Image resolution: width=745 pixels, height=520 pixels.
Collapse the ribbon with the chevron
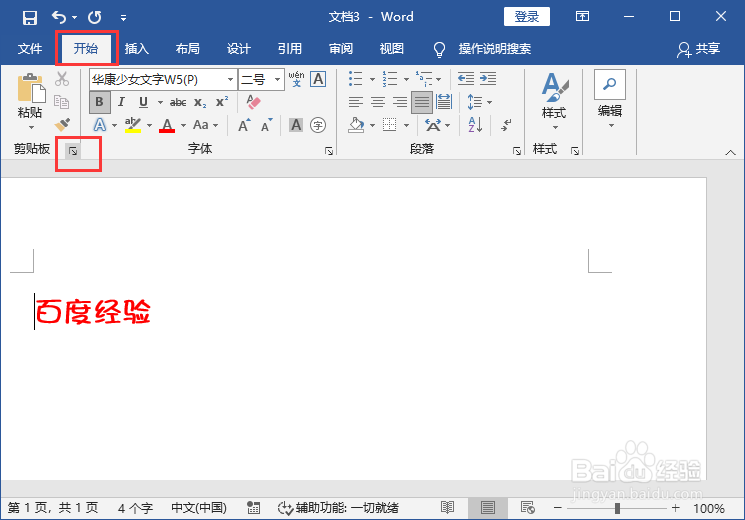(730, 153)
